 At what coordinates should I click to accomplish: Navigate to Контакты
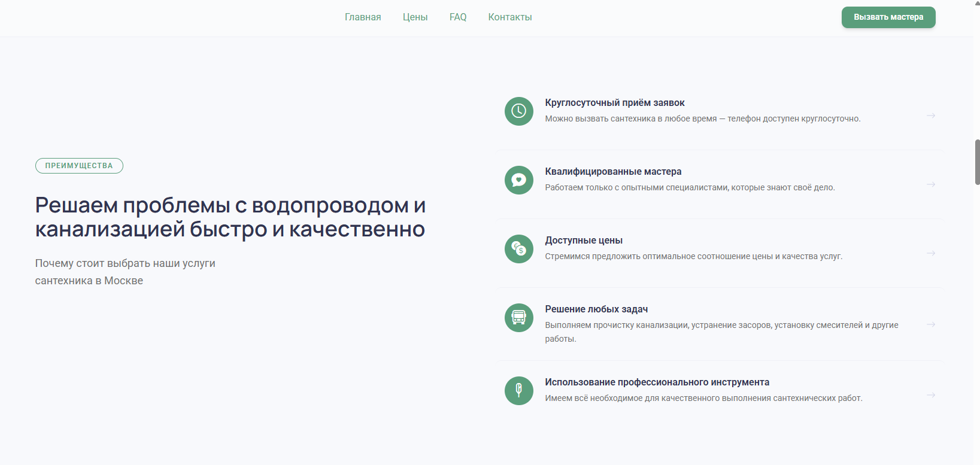pyautogui.click(x=510, y=17)
